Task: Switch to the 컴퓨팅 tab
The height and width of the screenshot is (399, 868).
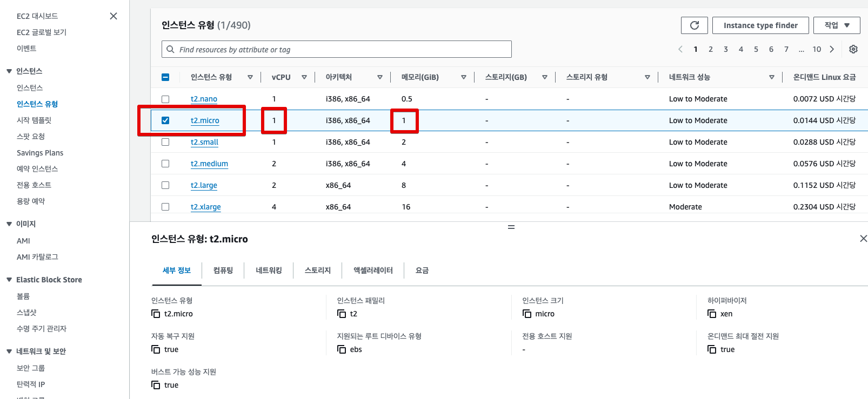Action: (x=223, y=270)
